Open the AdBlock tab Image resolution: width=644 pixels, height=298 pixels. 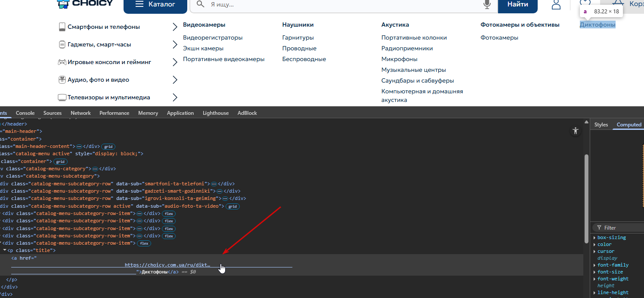click(247, 113)
